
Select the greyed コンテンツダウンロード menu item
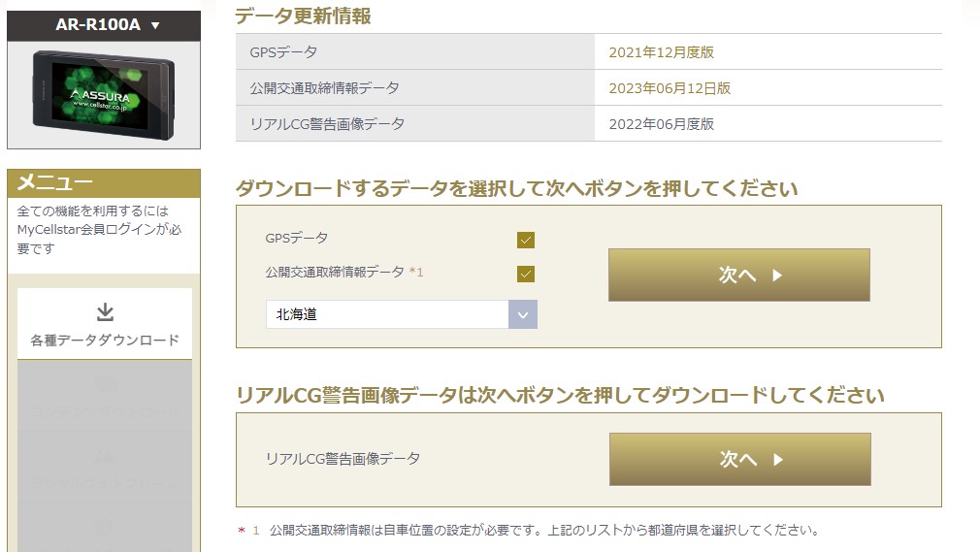click(x=105, y=396)
